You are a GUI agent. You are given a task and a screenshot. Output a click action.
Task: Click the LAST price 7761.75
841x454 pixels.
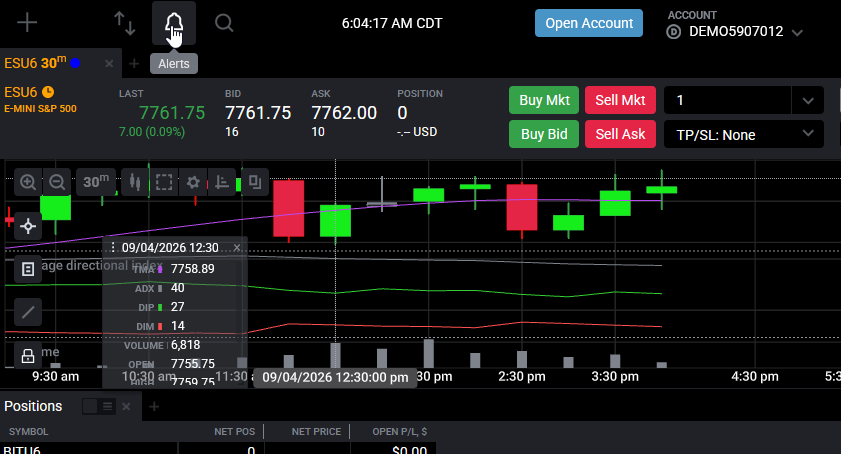click(172, 113)
